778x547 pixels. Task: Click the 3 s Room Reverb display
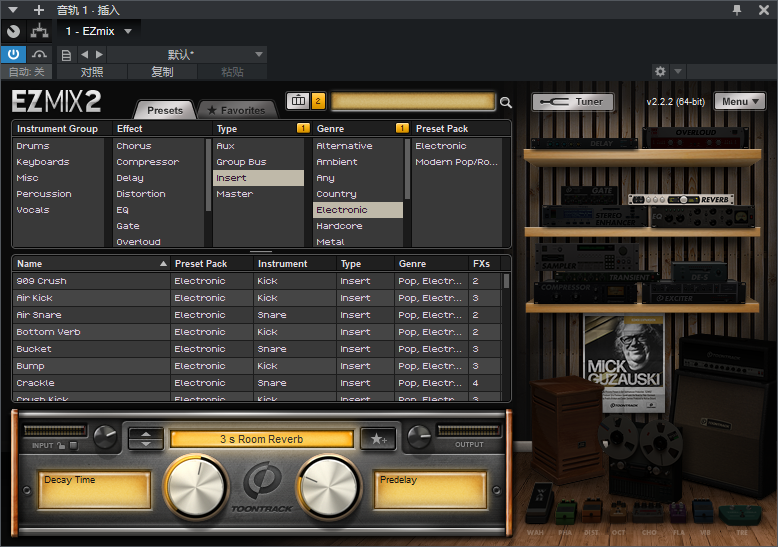[261, 439]
